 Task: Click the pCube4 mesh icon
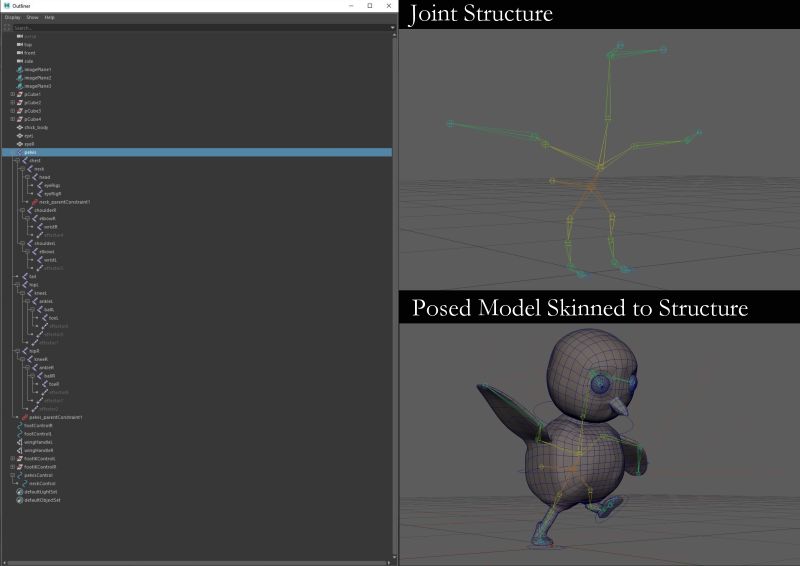[20, 119]
